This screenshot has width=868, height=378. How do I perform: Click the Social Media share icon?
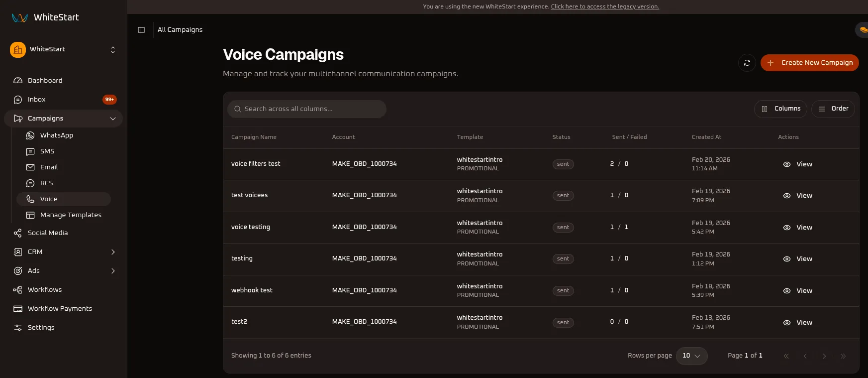pyautogui.click(x=18, y=233)
